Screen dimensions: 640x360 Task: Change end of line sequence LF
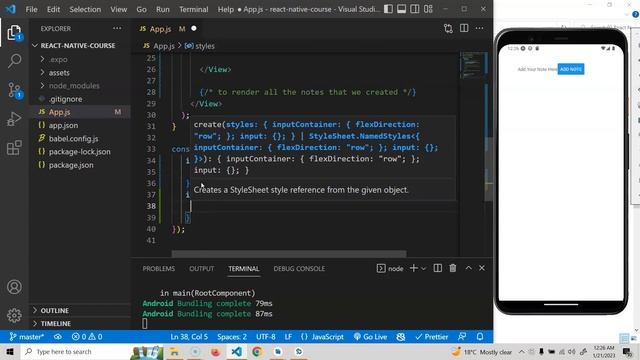click(288, 337)
